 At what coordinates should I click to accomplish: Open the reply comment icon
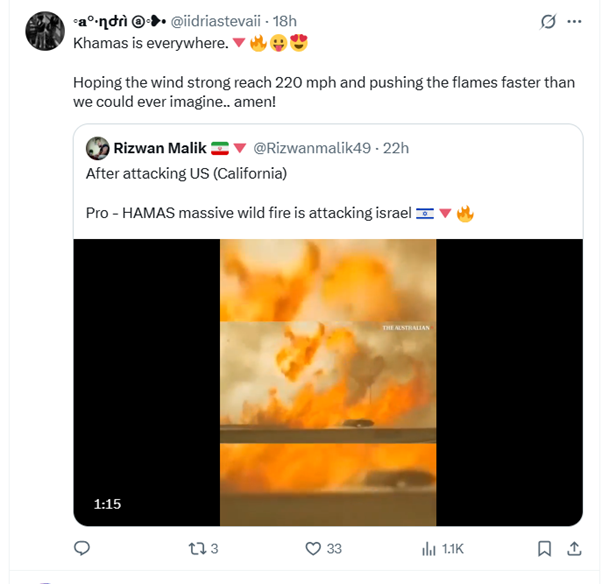tap(82, 548)
